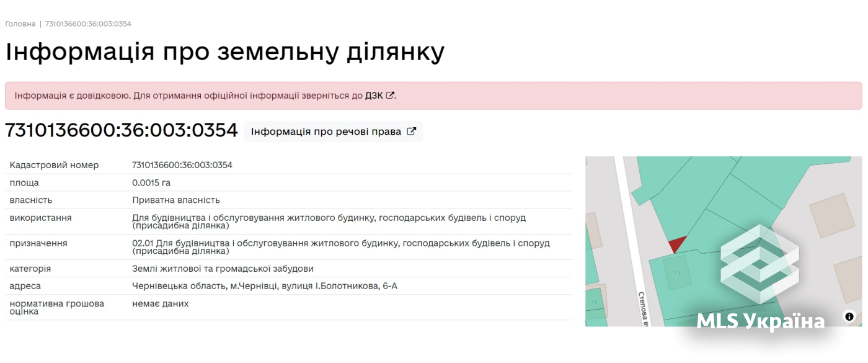Click map building labeled 18

[594, 302]
